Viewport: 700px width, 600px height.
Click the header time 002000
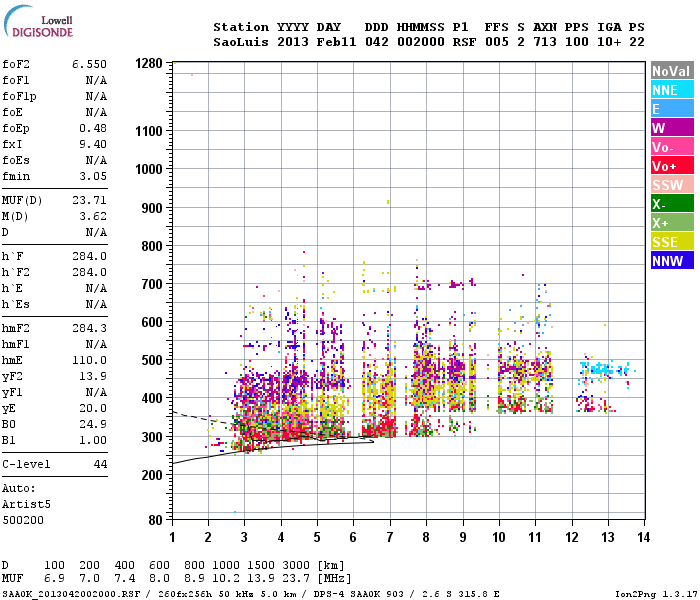click(x=421, y=42)
